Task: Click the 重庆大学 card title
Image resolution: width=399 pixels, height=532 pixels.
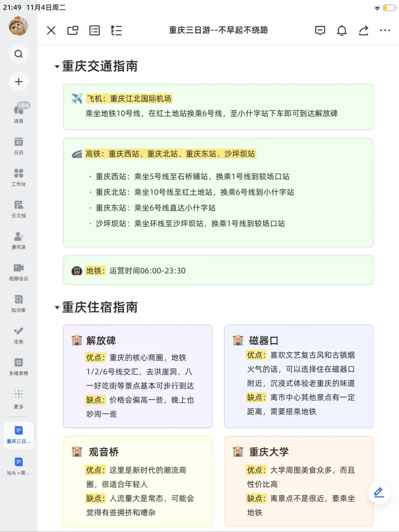Action: [x=269, y=452]
